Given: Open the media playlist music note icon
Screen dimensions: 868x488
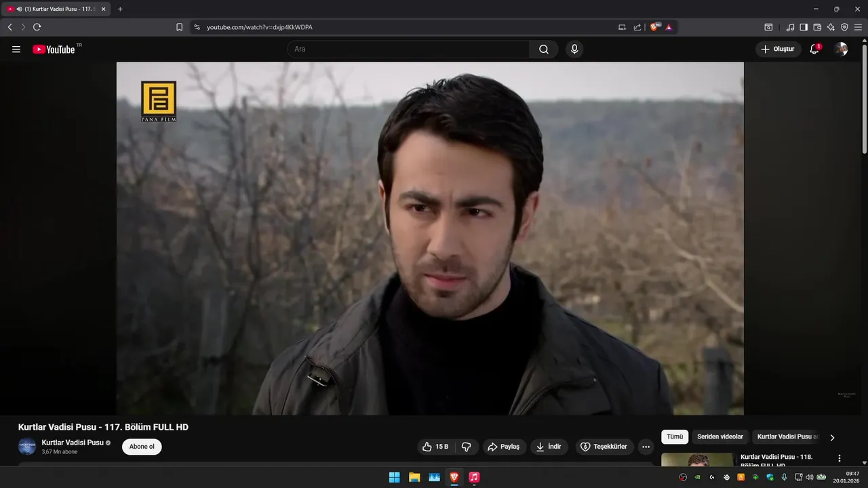Looking at the screenshot, I should pyautogui.click(x=790, y=27).
